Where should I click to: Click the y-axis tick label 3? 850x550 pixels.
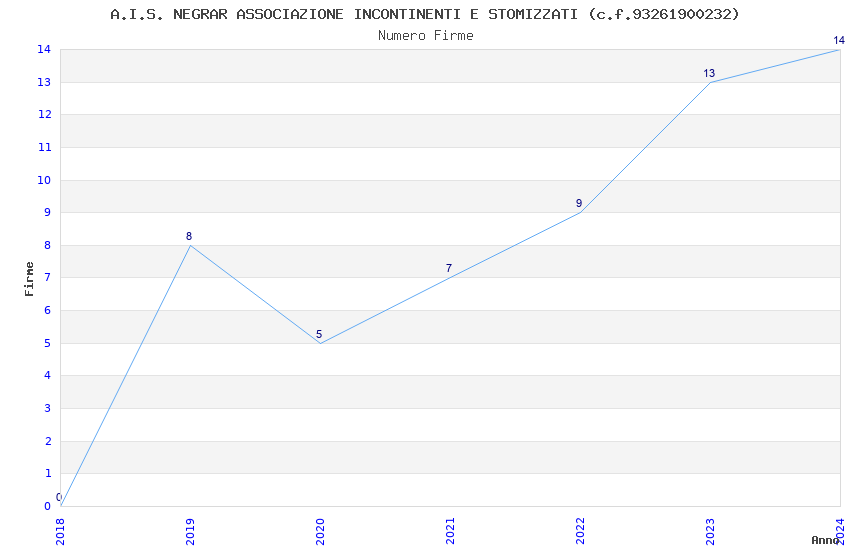[48, 409]
